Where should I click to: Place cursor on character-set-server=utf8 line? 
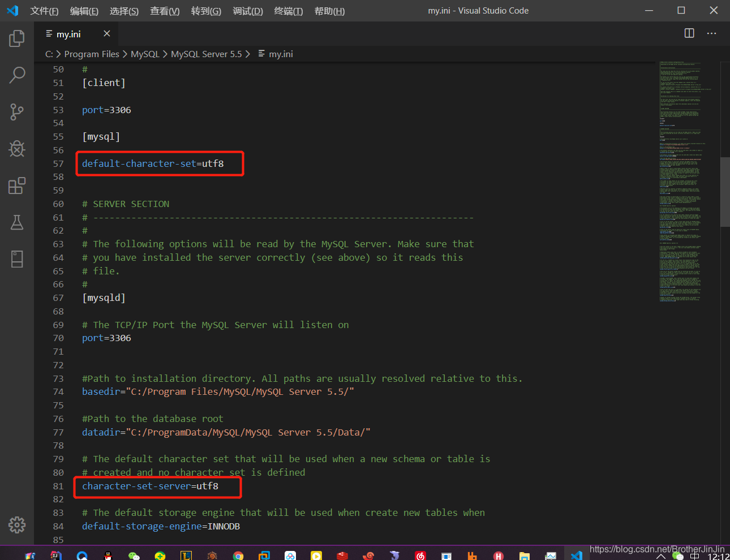pyautogui.click(x=150, y=486)
